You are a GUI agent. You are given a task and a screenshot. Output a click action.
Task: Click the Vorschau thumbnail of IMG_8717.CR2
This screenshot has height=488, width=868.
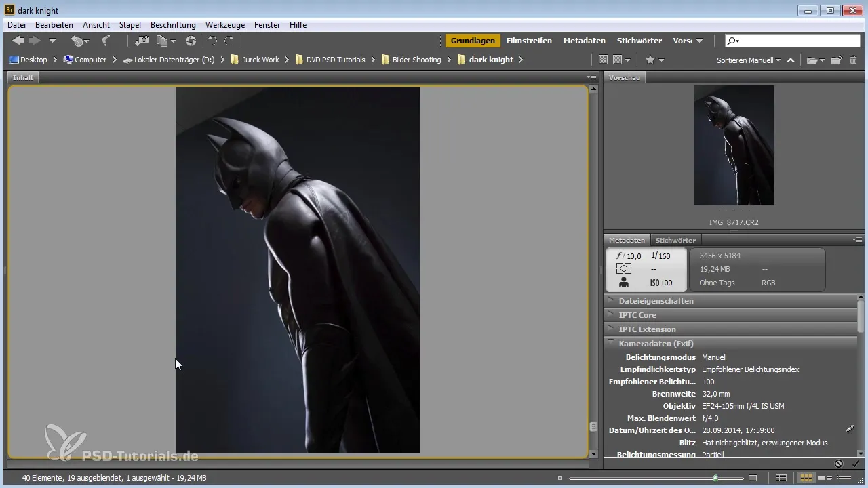734,145
